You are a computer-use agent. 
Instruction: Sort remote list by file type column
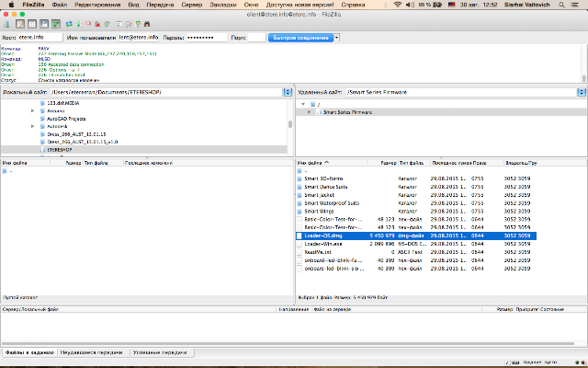414,163
